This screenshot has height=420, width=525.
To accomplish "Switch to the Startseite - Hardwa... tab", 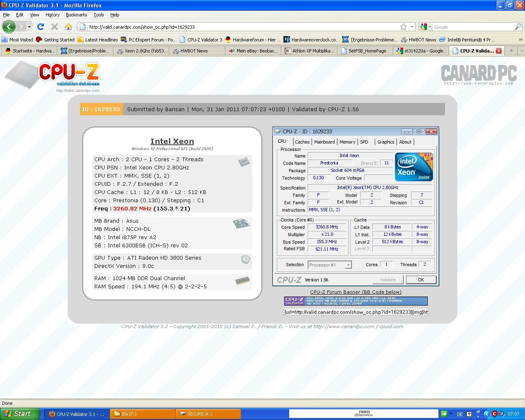I will (x=30, y=51).
